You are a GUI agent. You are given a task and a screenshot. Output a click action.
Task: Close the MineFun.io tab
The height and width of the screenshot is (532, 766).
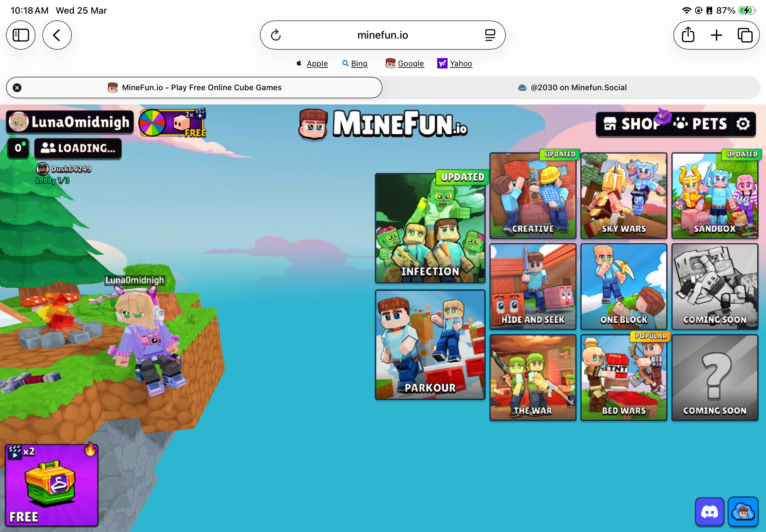(17, 88)
